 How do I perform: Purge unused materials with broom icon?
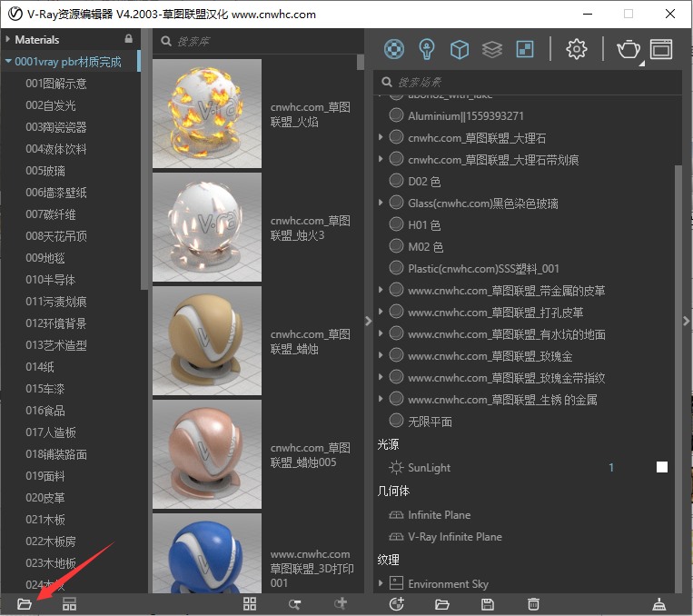pos(659,604)
